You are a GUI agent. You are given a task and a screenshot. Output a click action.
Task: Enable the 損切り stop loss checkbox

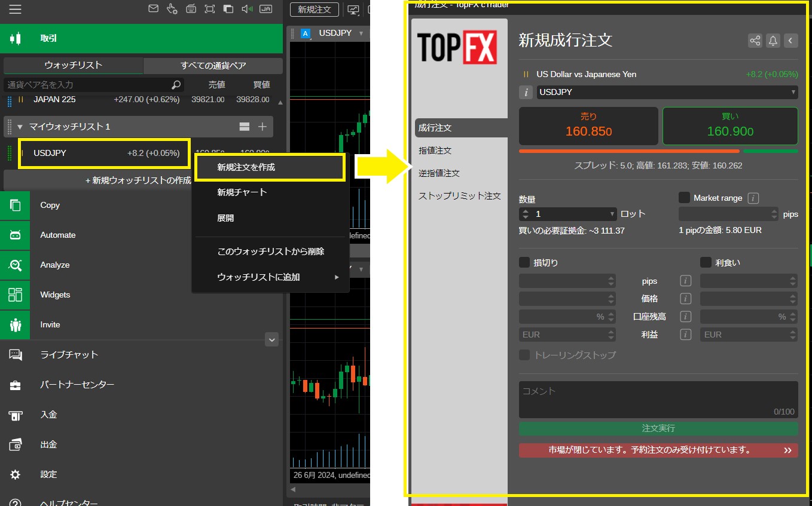(x=524, y=262)
